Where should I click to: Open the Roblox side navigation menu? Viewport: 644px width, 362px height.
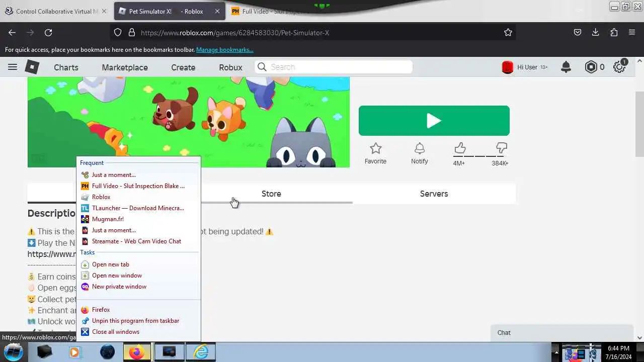[13, 67]
